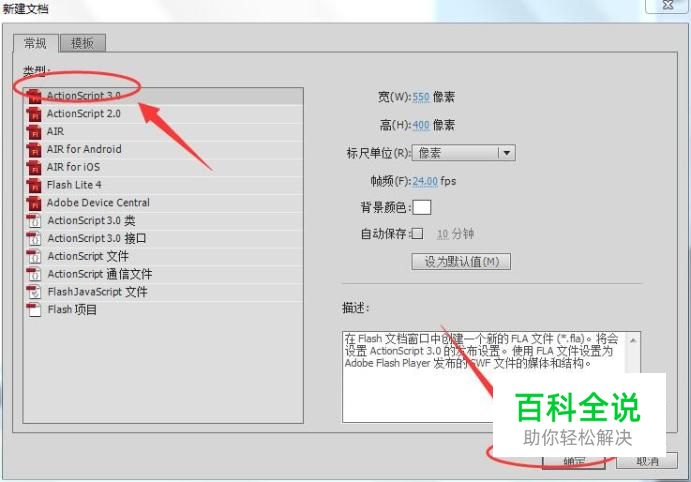Select ActionScript 3.0 接口 entry
Screen dimensions: 691x482
[x=163, y=238]
